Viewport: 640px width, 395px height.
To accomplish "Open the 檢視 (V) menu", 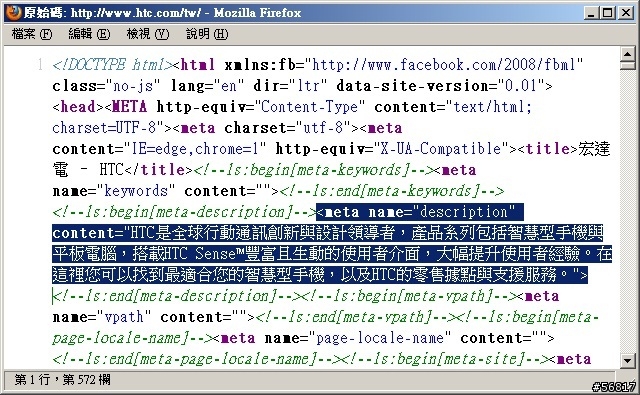I will click(x=148, y=33).
